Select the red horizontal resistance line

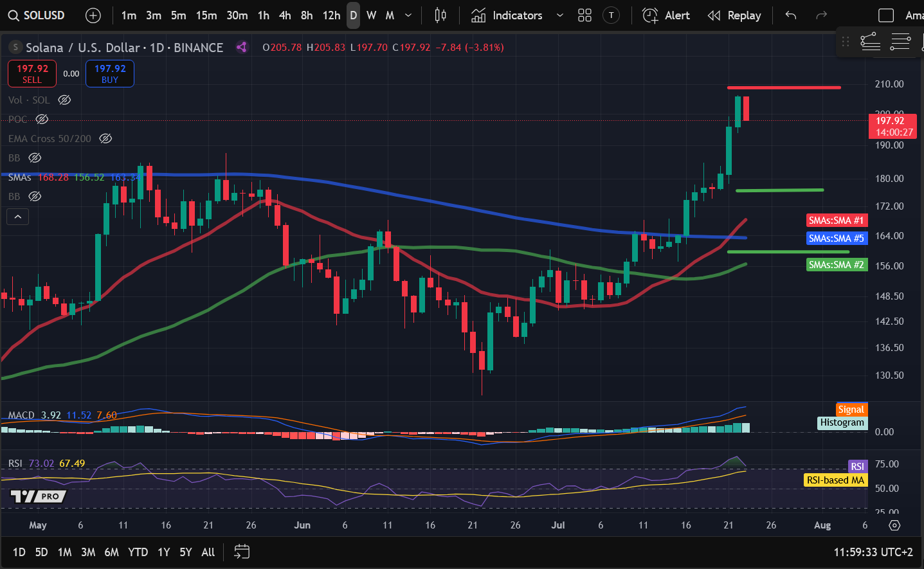tap(784, 87)
